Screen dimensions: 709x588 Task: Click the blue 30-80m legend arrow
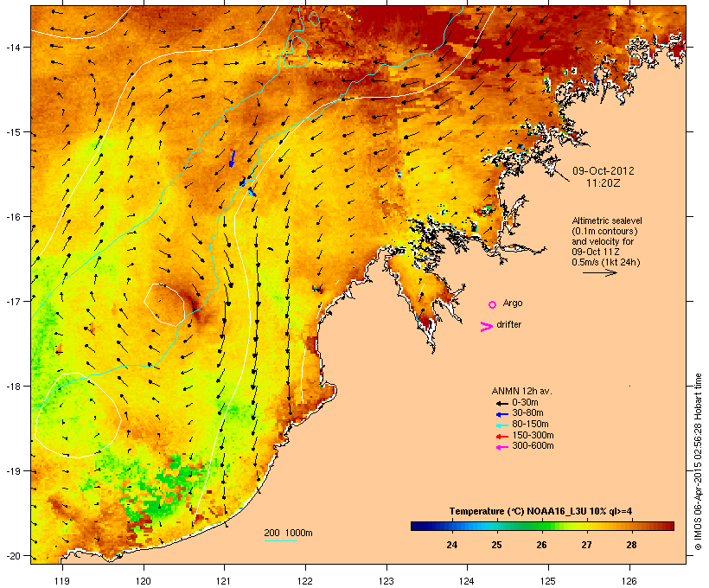(502, 414)
